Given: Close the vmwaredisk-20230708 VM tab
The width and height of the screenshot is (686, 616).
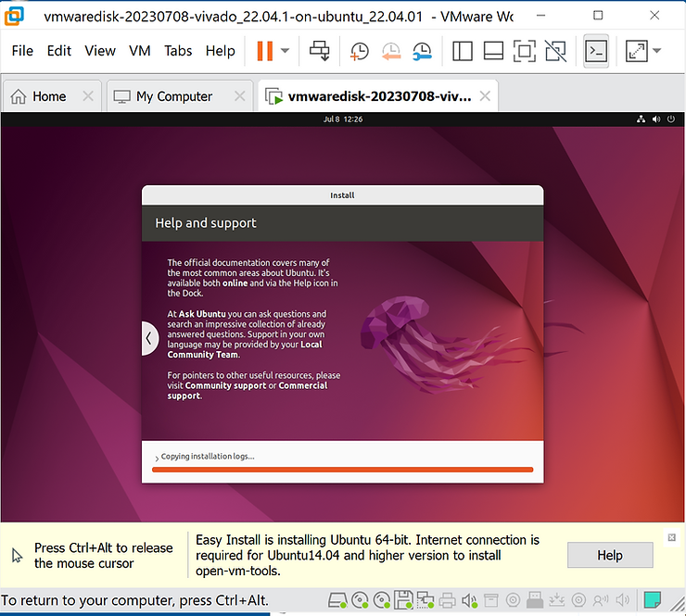Looking at the screenshot, I should (x=485, y=95).
